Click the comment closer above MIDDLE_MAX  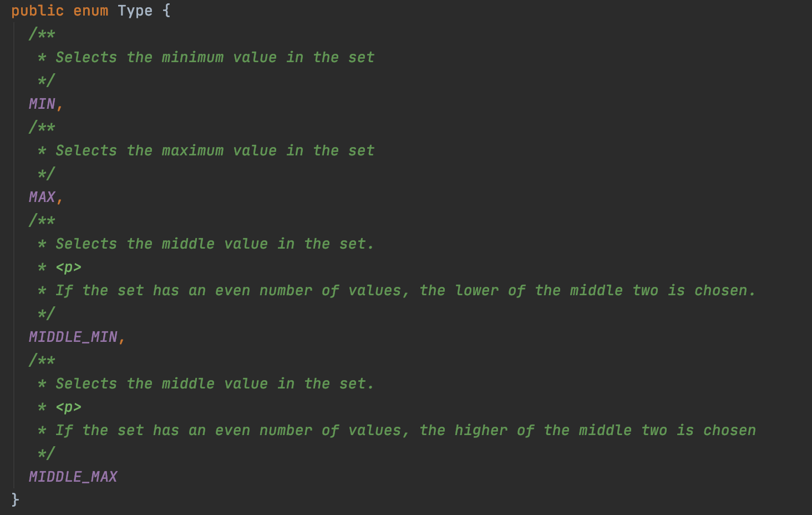tap(47, 453)
